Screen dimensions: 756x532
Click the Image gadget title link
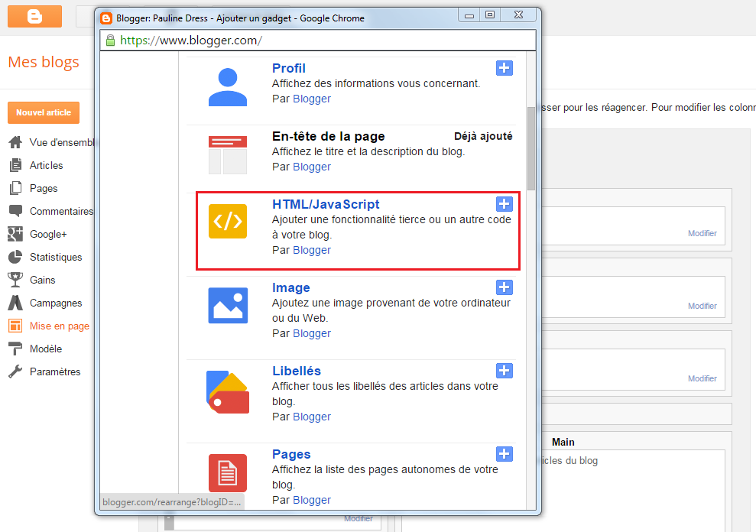[x=291, y=287]
